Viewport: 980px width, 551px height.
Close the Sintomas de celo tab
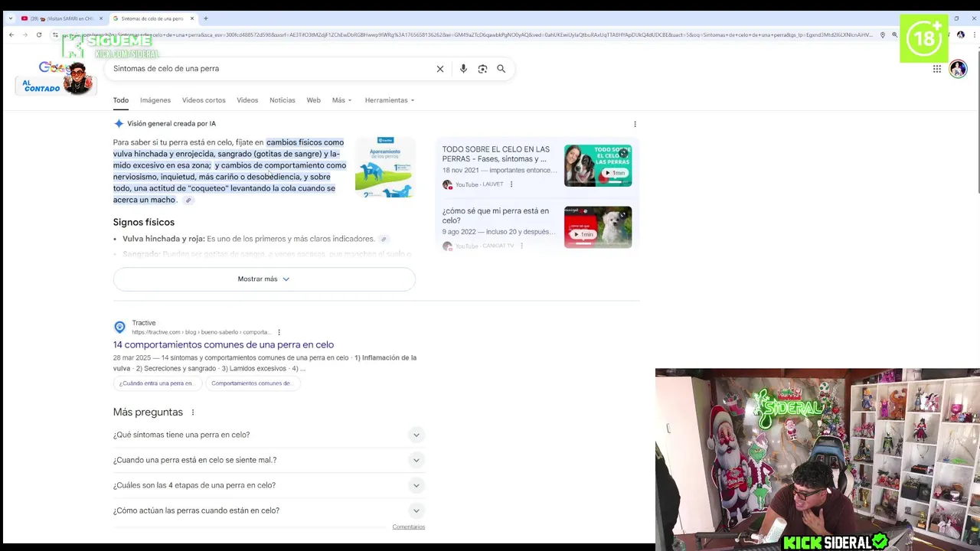pos(192,18)
